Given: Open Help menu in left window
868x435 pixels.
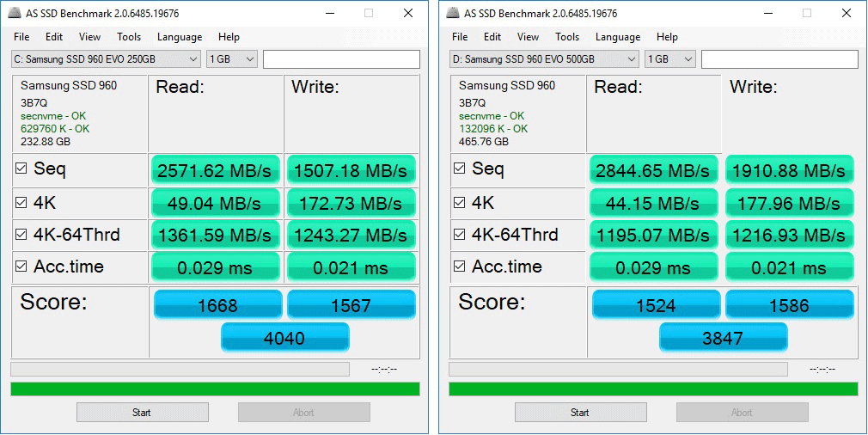Looking at the screenshot, I should click(x=229, y=37).
